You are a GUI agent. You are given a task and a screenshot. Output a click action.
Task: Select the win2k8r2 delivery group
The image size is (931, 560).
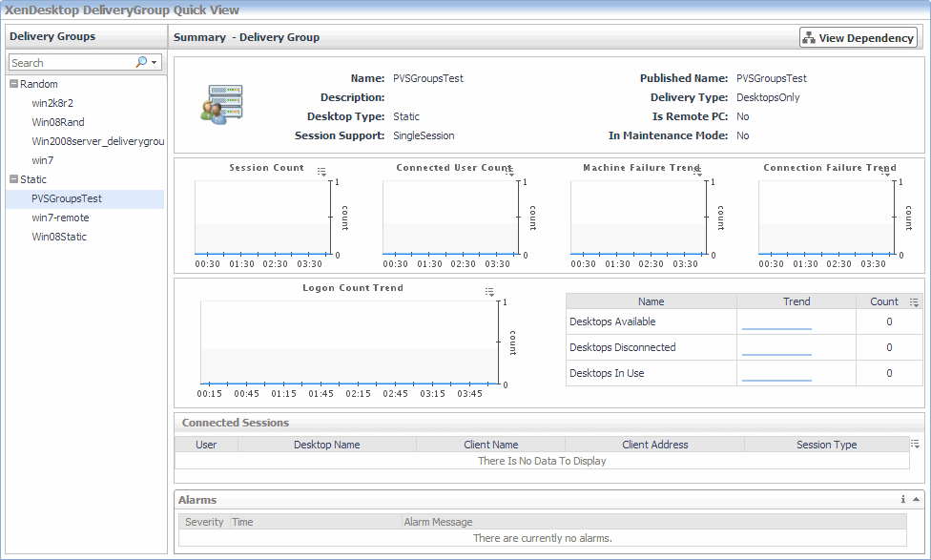tap(53, 103)
